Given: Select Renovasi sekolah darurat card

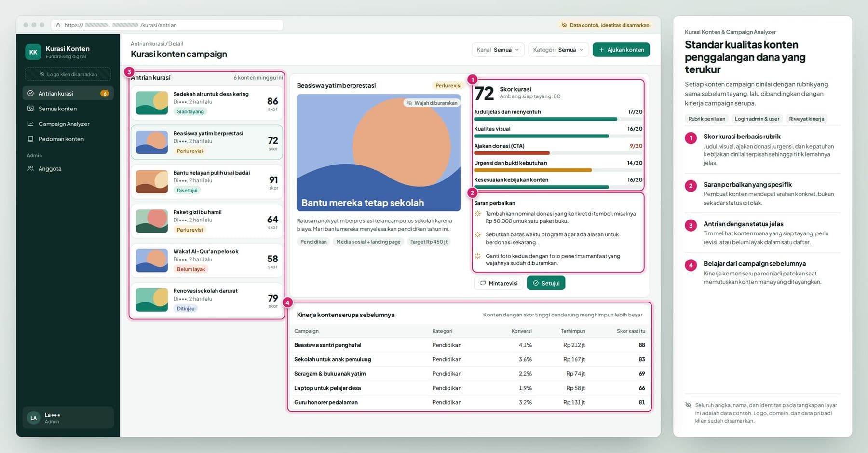Looking at the screenshot, I should 207,300.
